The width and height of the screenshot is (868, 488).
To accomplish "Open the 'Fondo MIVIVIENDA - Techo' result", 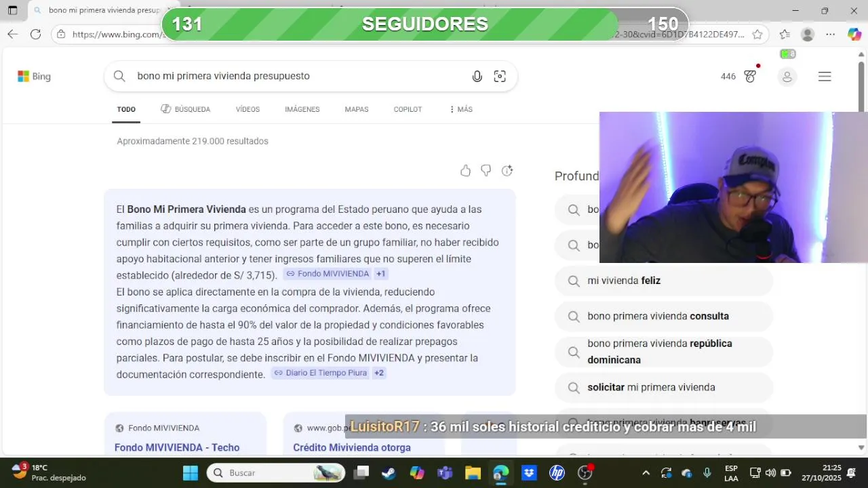I will pos(177,447).
